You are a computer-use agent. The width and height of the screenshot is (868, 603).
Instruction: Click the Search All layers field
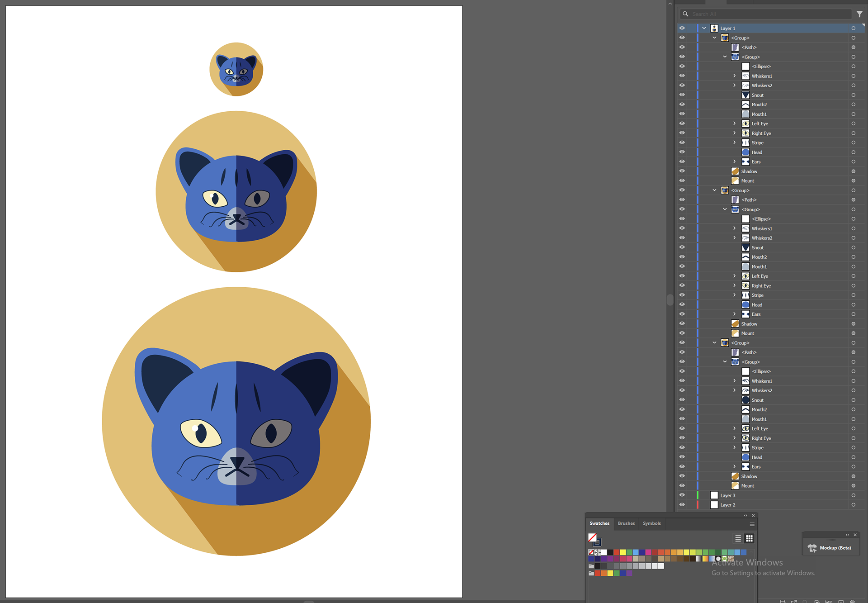click(x=769, y=14)
